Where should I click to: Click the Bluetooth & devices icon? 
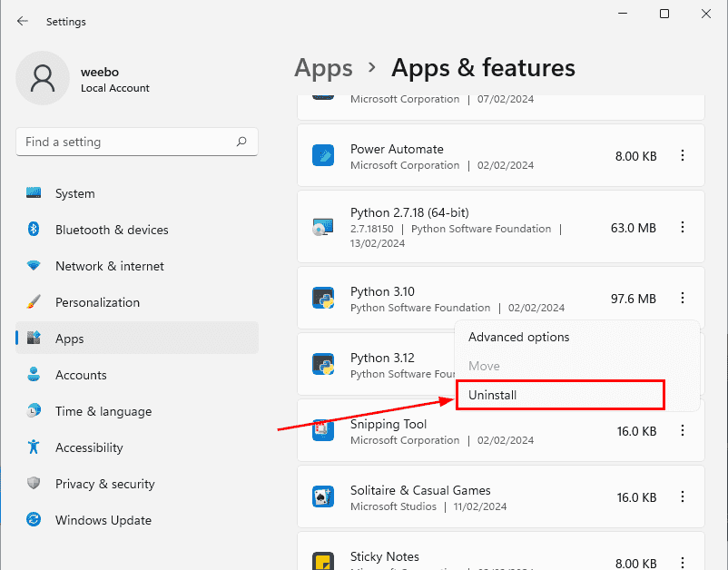click(x=34, y=230)
